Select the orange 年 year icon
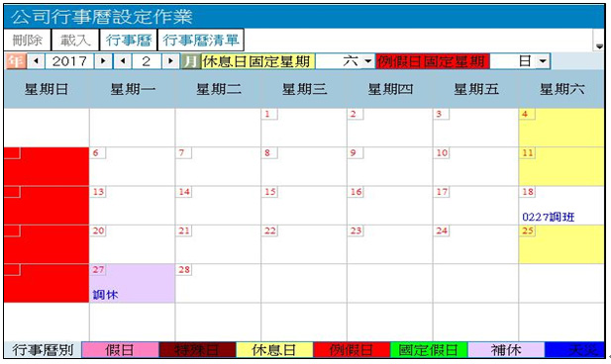 click(16, 61)
